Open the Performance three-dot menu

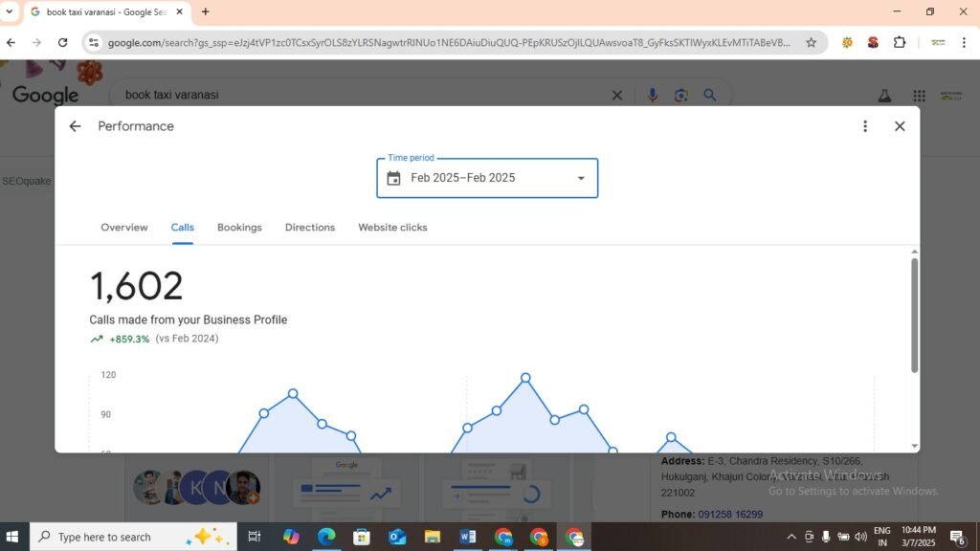[x=864, y=125]
